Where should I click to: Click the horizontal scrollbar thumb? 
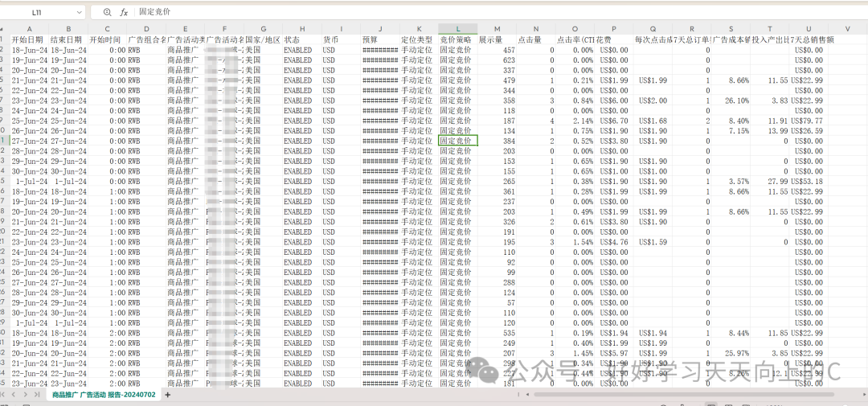pyautogui.click(x=684, y=395)
